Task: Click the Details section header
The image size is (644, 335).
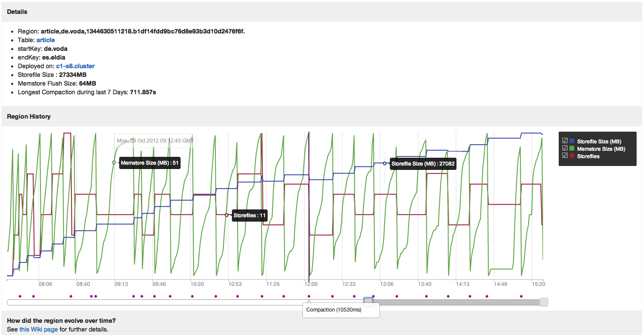Action: click(x=17, y=12)
